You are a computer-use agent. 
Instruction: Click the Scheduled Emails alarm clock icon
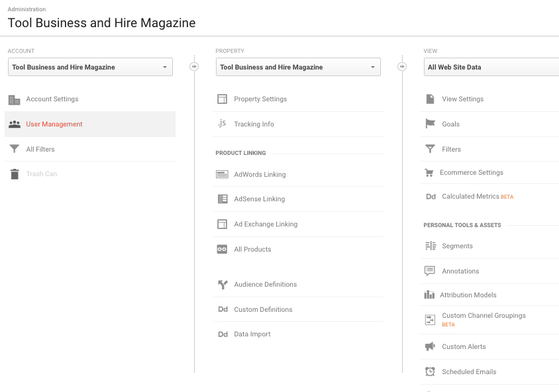[430, 371]
